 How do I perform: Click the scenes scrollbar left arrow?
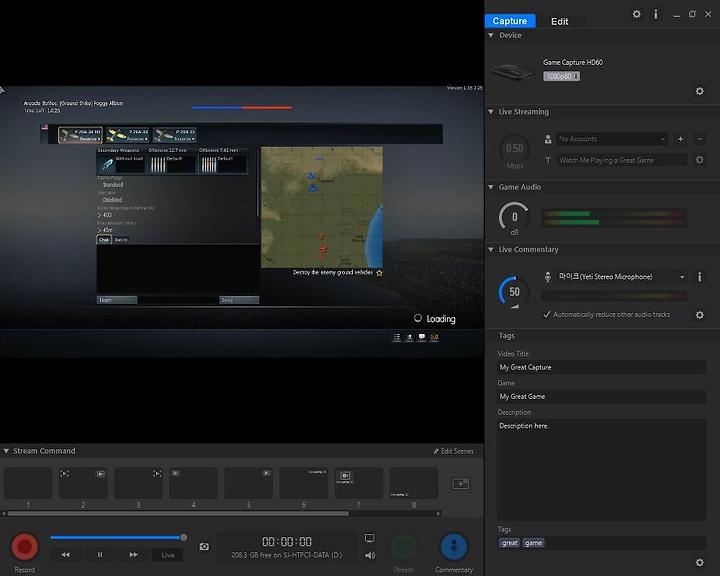(4, 514)
